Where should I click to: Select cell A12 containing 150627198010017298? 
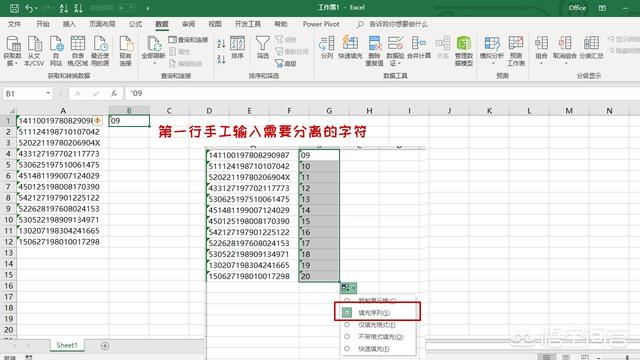click(62, 242)
